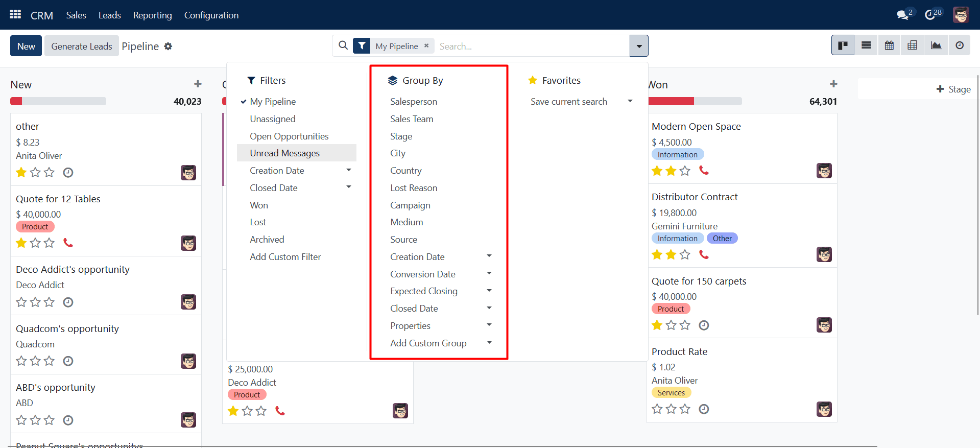Open the user avatar menu in top bar
Screen dimensions: 980x448
coord(961,15)
